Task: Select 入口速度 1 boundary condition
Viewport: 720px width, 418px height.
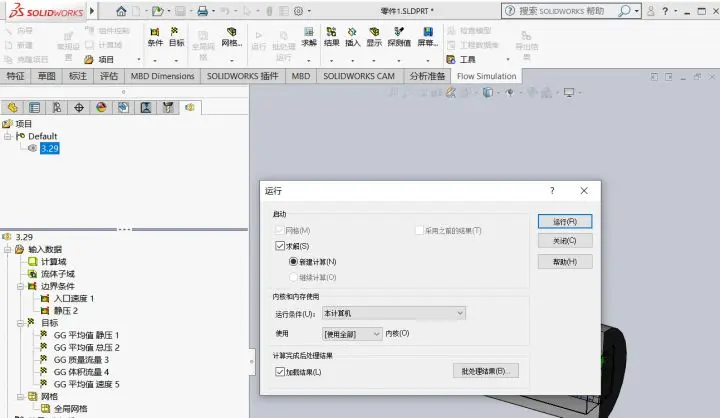Action: click(73, 299)
